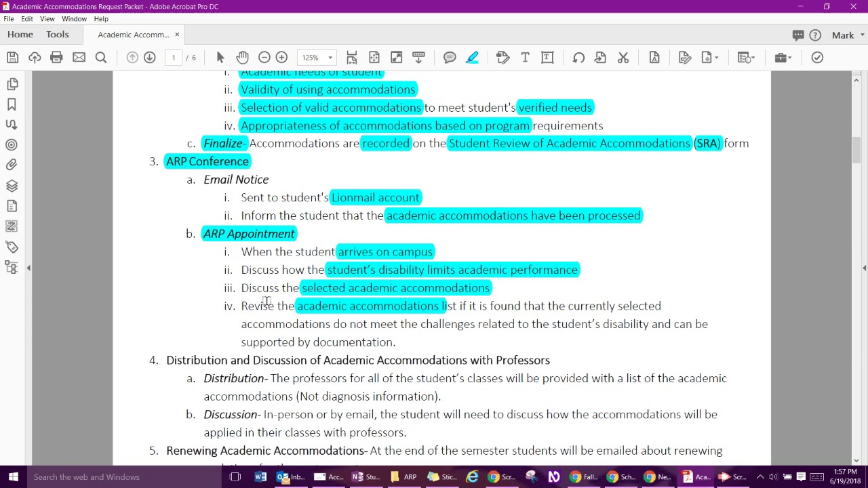The height and width of the screenshot is (488, 868).
Task: Go to the next page arrow
Action: (150, 58)
